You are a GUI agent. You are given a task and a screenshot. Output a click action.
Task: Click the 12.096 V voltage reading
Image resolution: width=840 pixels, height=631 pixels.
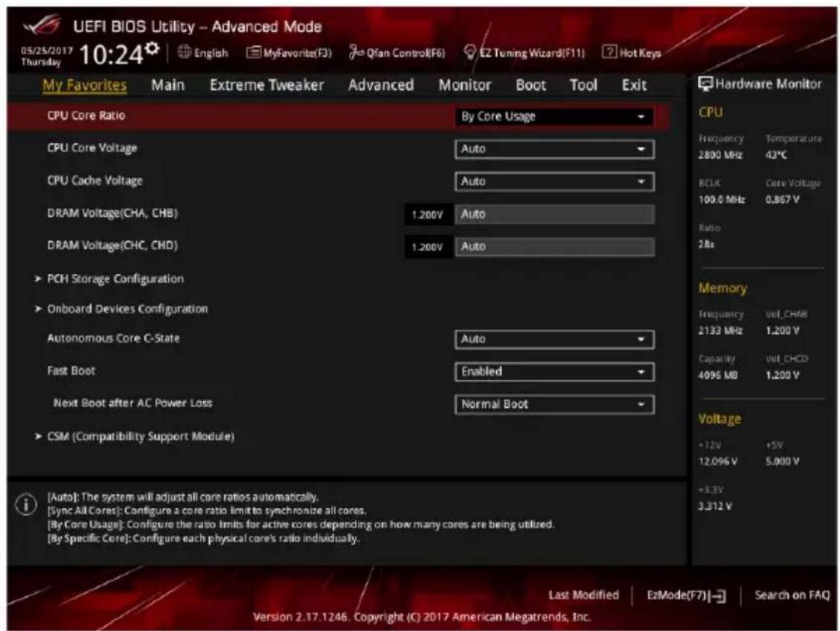[x=718, y=462]
